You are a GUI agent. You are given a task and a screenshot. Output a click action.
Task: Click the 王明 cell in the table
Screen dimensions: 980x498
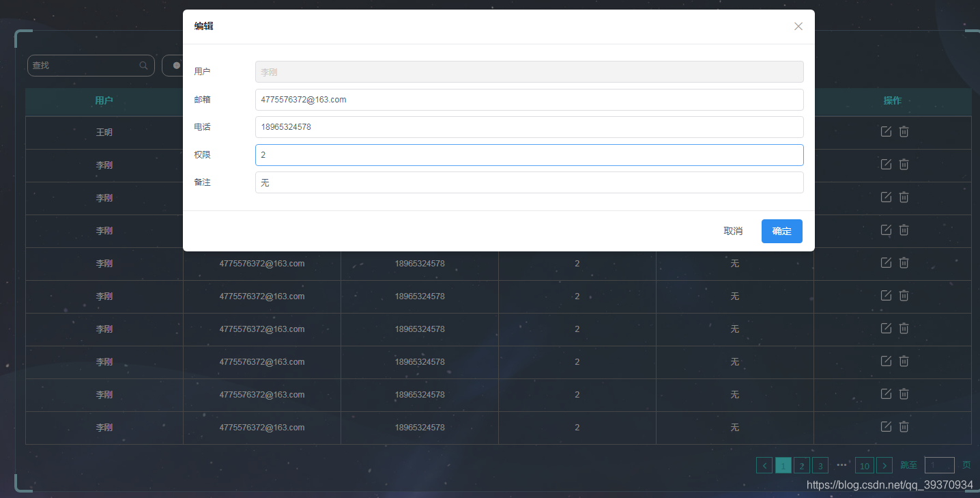pos(104,133)
